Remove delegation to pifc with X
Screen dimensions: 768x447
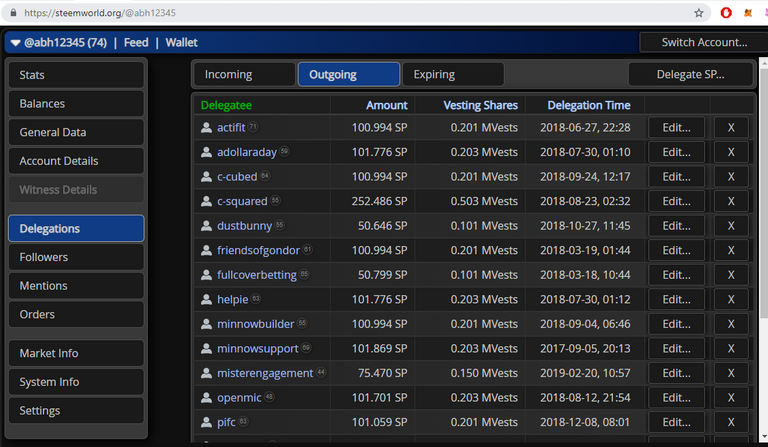tap(731, 422)
